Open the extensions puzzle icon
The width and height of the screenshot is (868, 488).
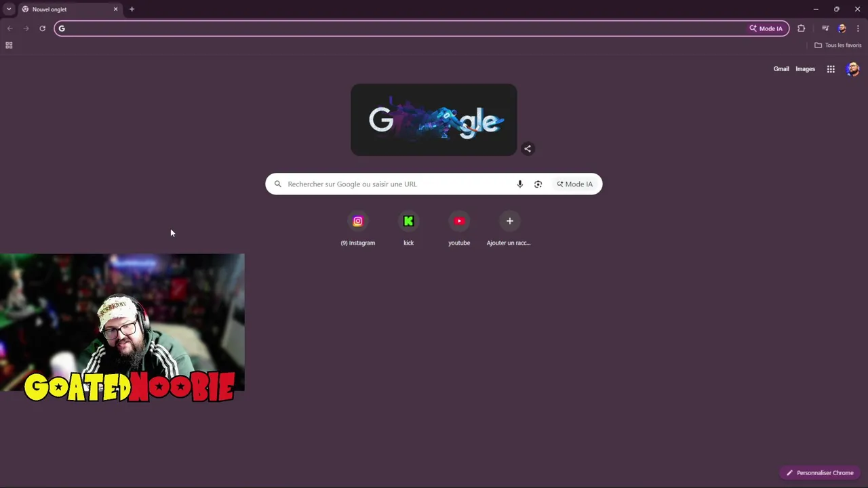coord(802,28)
